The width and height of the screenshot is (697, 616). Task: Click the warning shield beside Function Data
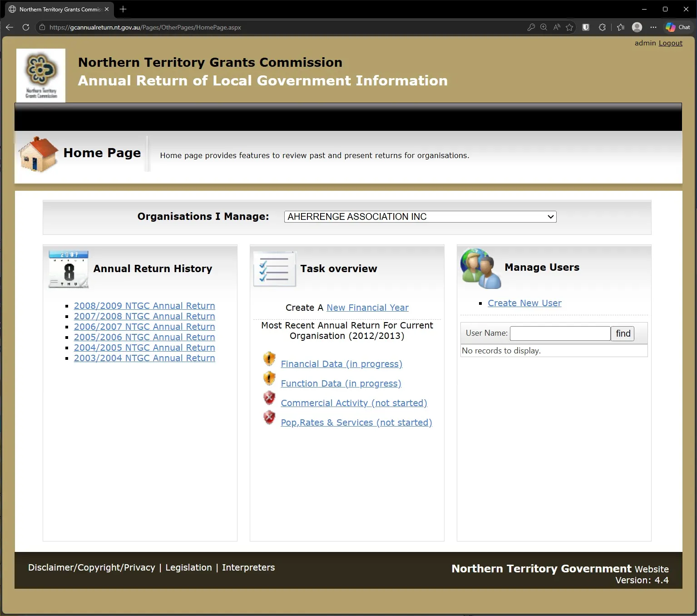[x=269, y=378]
